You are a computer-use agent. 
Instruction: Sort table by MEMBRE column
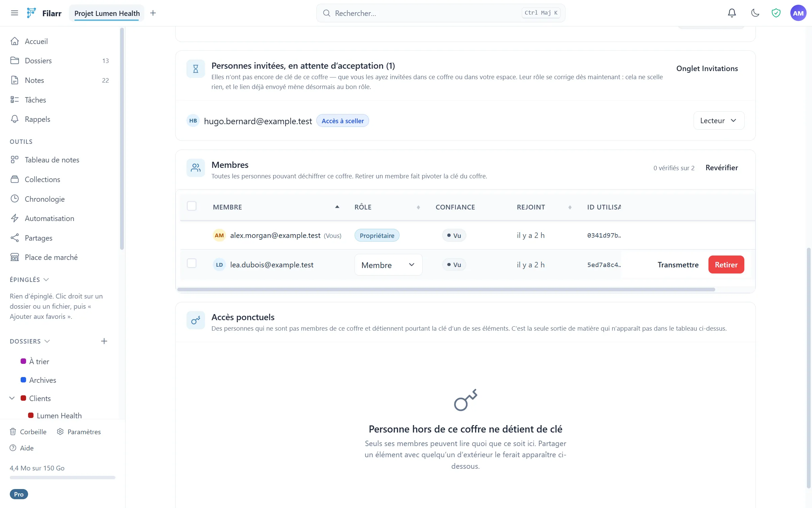pos(276,207)
